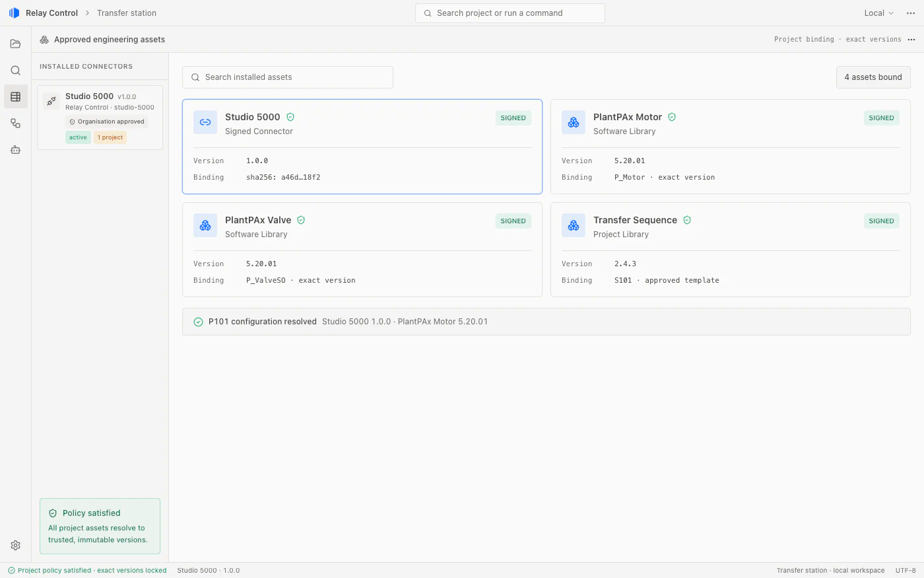Click the SIGNED badge on PlantPAx Valve card
924x578 pixels.
tap(513, 221)
